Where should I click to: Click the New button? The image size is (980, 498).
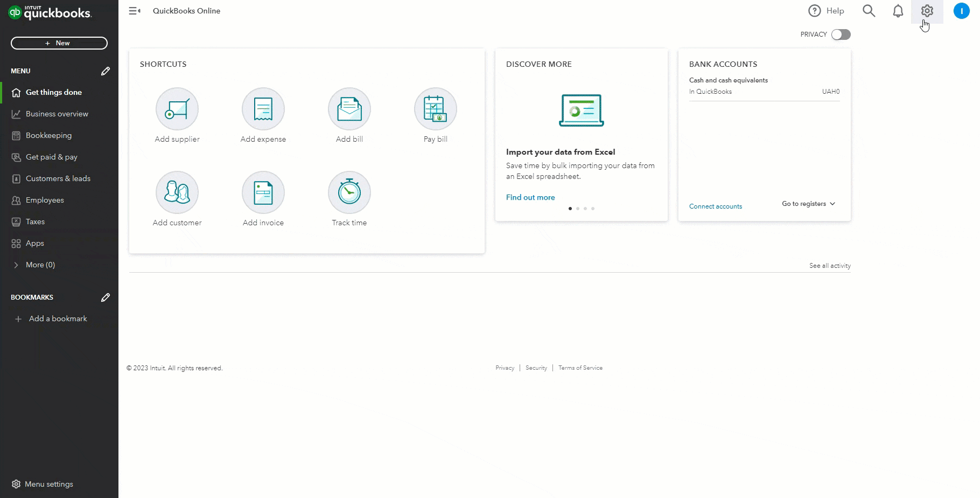click(x=59, y=43)
